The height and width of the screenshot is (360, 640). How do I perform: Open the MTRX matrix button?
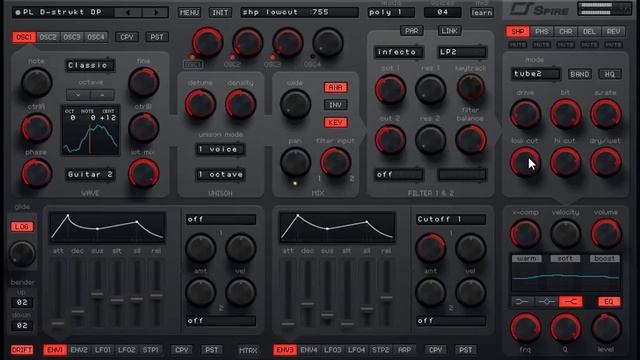(248, 350)
